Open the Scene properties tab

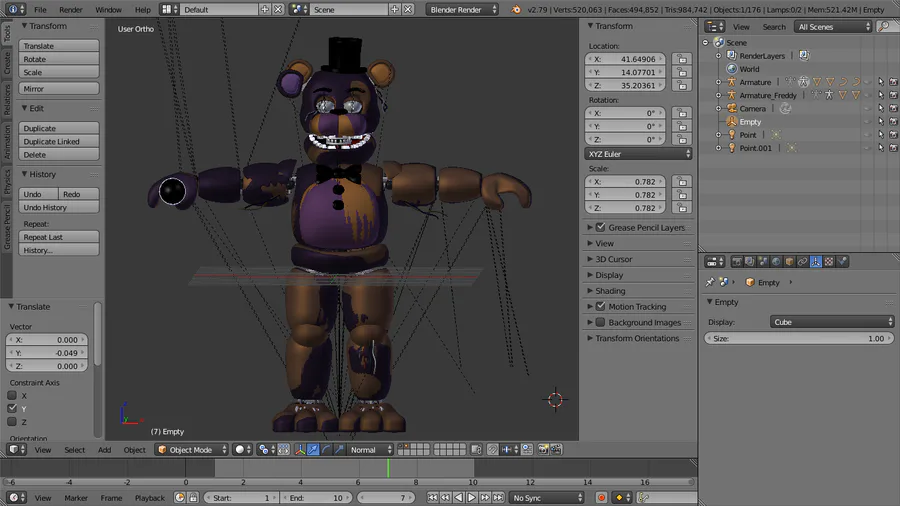763,262
